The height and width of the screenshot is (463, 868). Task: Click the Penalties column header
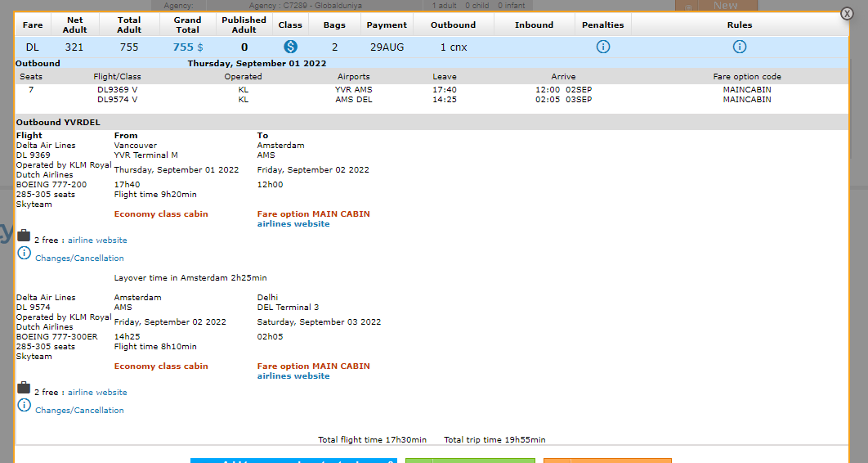pos(603,25)
